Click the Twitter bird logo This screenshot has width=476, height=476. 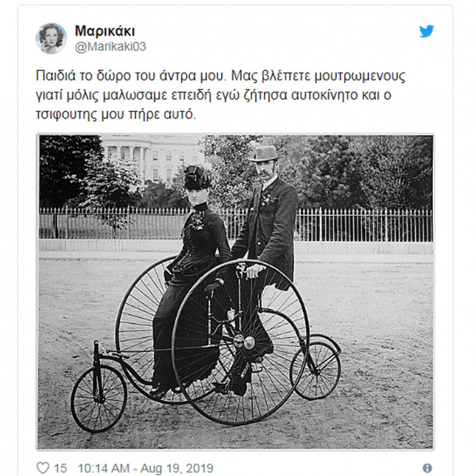point(427,31)
